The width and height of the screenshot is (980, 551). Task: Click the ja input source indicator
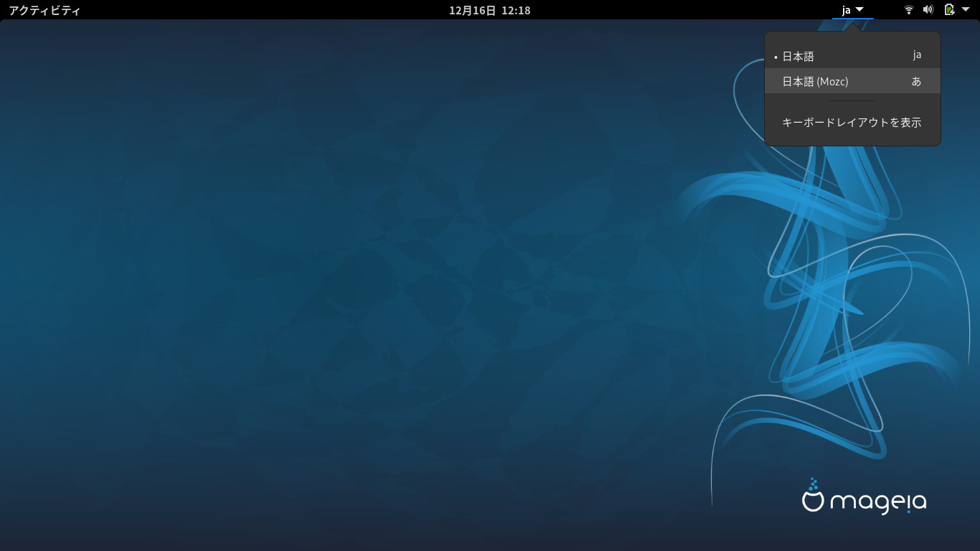846,10
